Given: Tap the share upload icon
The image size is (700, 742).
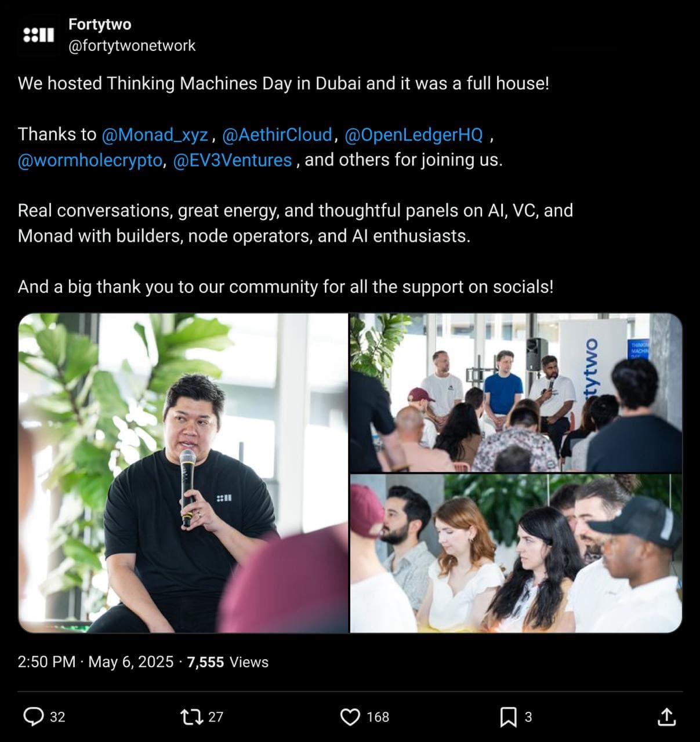Looking at the screenshot, I should point(667,717).
